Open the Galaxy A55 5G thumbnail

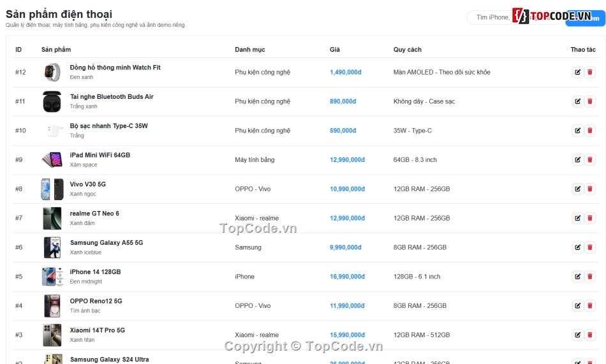[x=52, y=247]
